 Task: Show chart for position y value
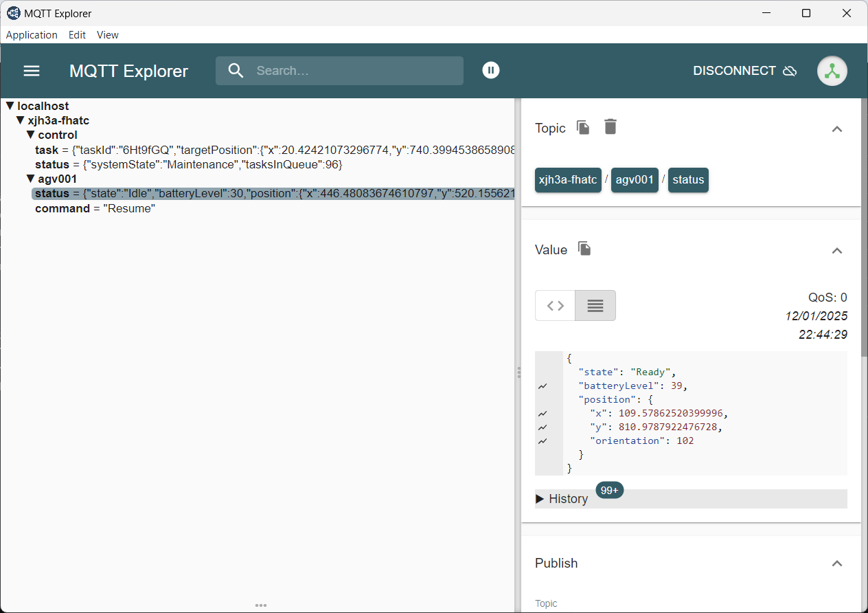(x=543, y=427)
